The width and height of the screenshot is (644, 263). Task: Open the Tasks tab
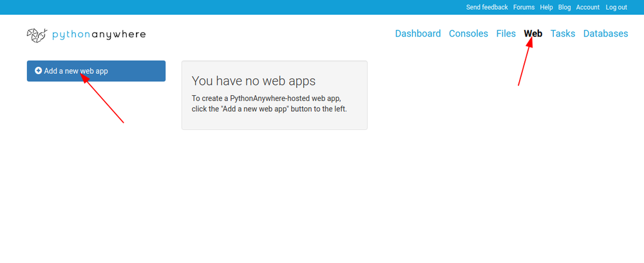tap(563, 33)
